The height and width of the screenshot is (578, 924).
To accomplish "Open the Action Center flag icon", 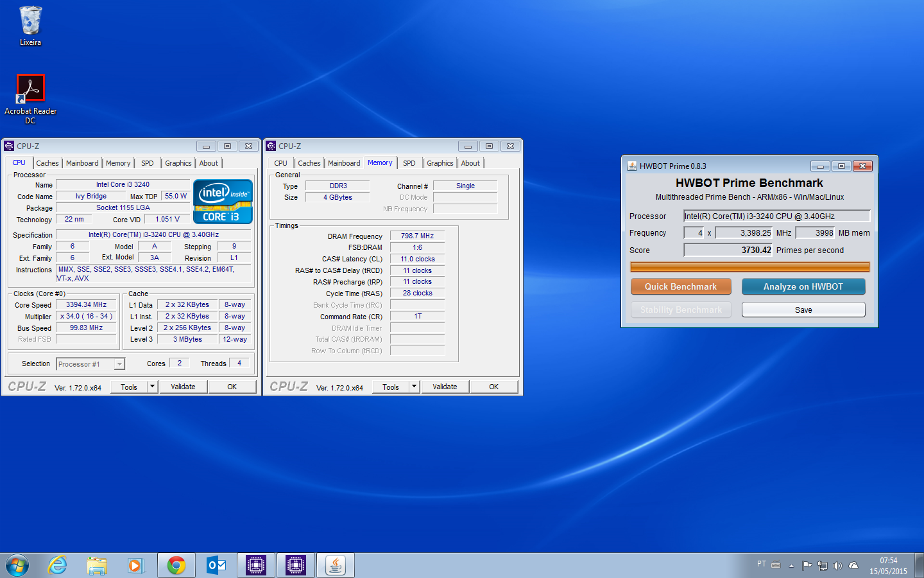I will pyautogui.click(x=807, y=566).
